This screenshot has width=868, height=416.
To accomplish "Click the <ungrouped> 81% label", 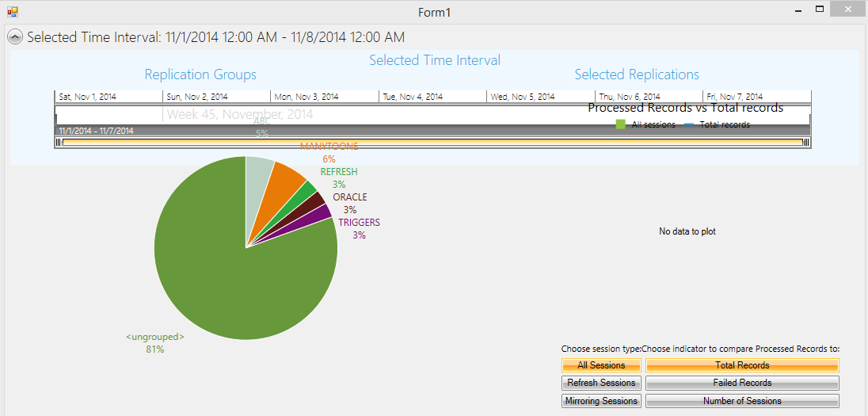I will (x=155, y=343).
